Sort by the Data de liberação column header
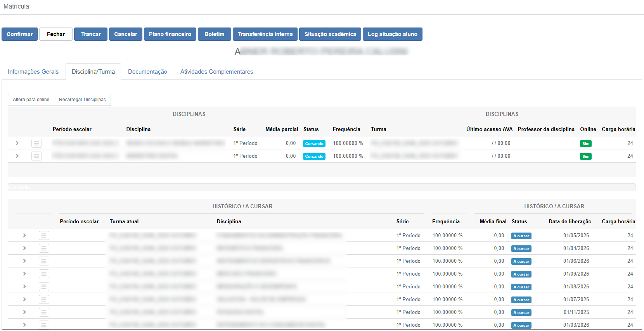 570,222
